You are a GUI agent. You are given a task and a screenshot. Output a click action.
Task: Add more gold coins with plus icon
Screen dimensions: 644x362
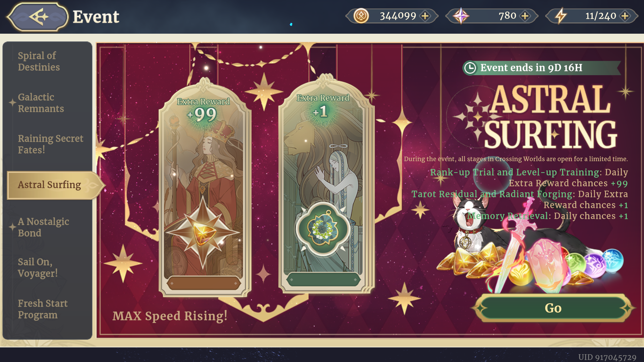point(425,16)
